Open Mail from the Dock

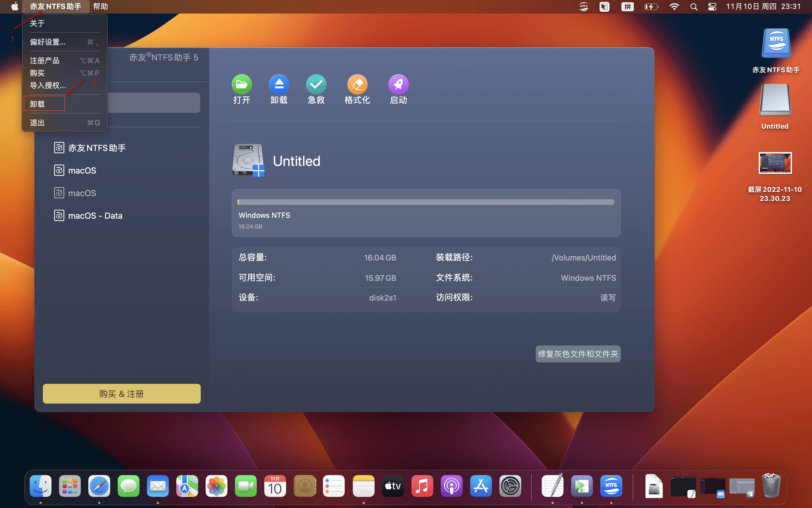[x=158, y=486]
